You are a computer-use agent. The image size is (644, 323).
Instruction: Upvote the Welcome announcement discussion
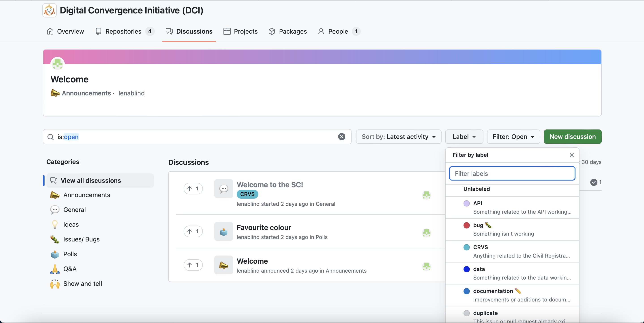click(x=193, y=265)
